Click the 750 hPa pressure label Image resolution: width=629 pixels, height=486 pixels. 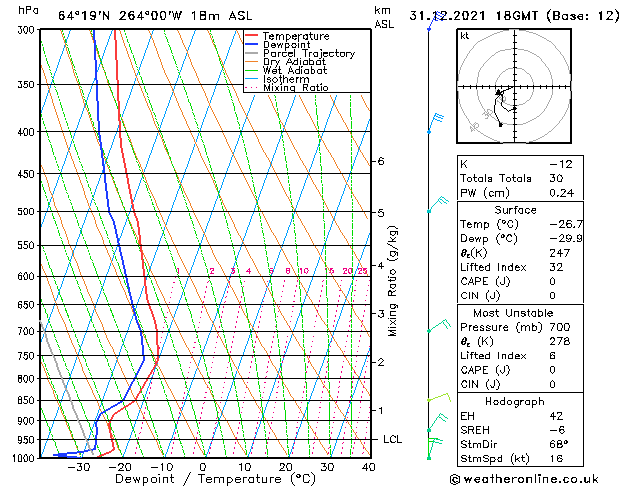pos(28,356)
